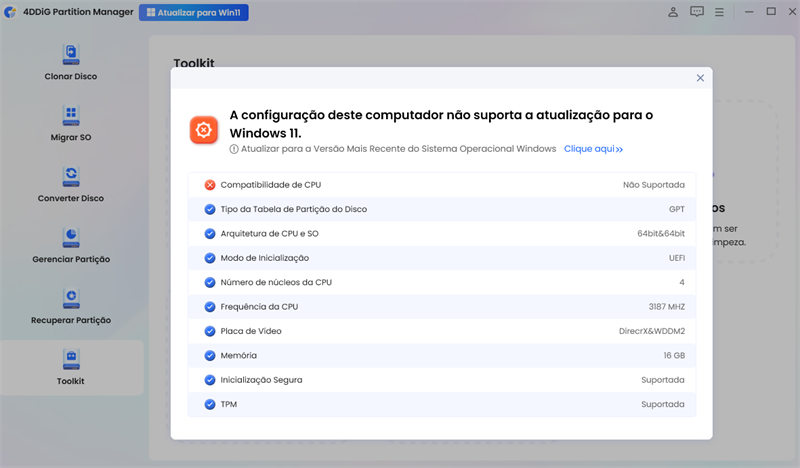The image size is (800, 468).
Task: Click the orange settings warning icon in dialog
Action: pyautogui.click(x=204, y=130)
